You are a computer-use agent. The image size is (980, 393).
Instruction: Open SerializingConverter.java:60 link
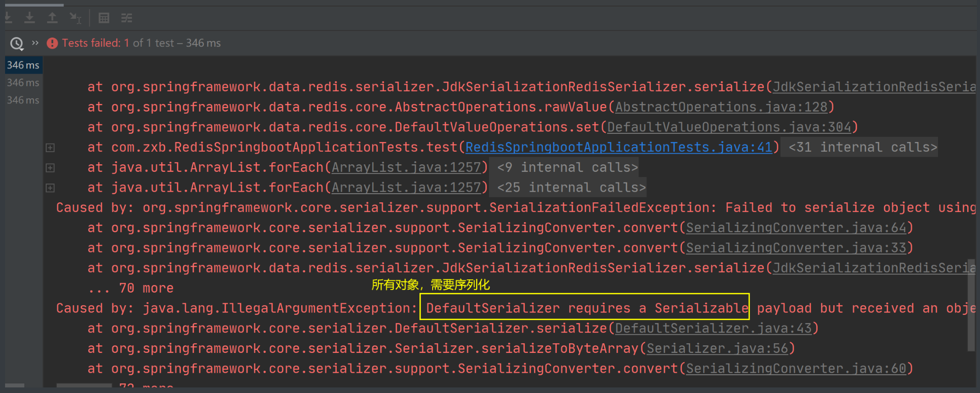[796, 369]
